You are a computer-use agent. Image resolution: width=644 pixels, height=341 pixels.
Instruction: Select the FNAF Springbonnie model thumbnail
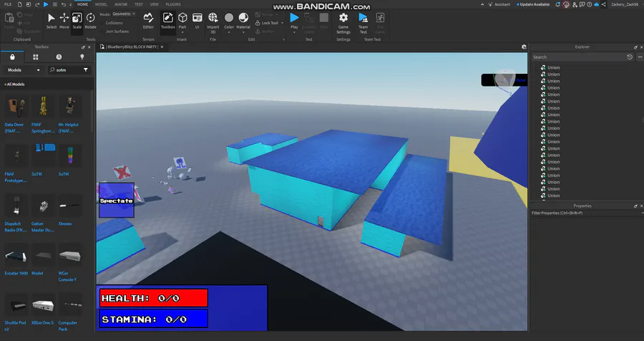[43, 107]
